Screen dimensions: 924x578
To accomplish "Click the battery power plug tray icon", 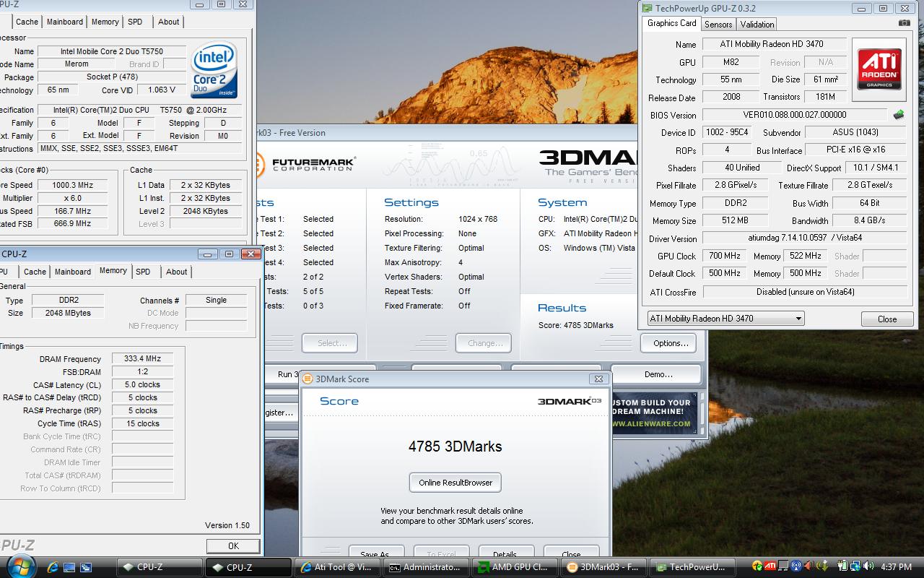I will [842, 566].
